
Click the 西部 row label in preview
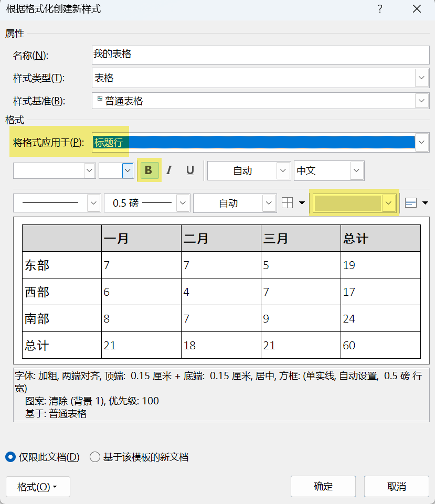(62, 292)
